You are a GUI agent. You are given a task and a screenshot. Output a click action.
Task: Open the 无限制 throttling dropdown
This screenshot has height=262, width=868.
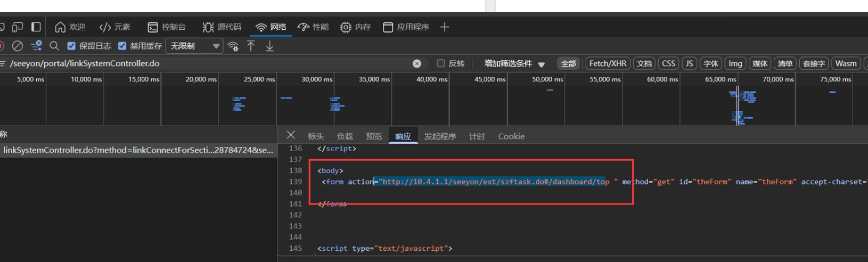194,46
